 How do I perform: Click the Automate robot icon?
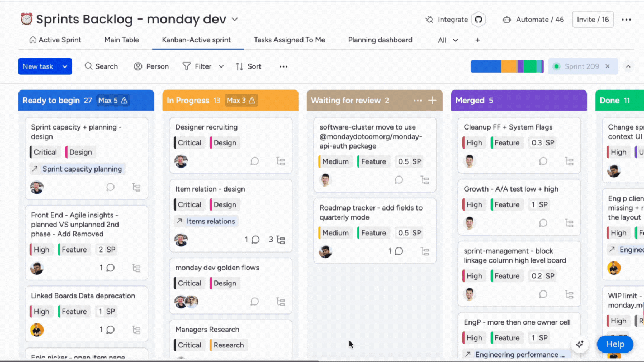pyautogui.click(x=507, y=19)
